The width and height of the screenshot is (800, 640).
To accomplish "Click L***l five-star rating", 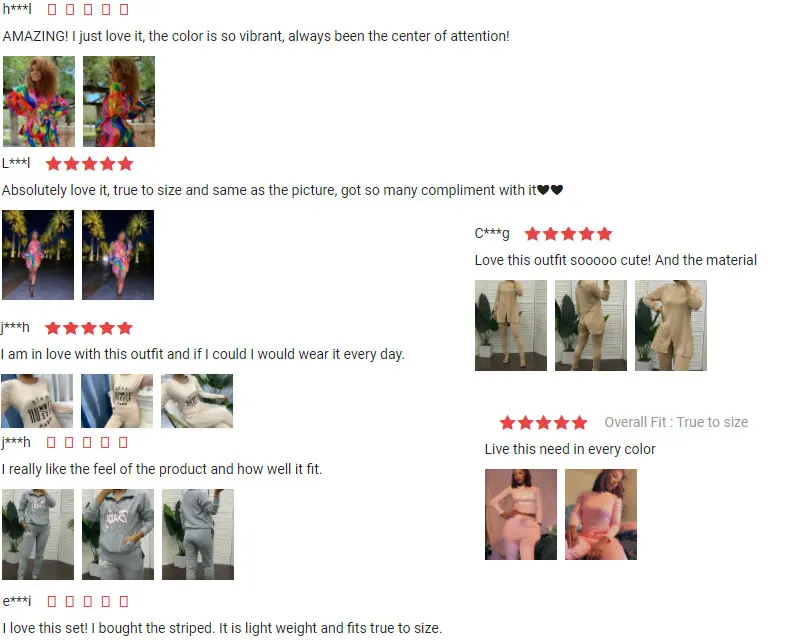I will click(89, 164).
